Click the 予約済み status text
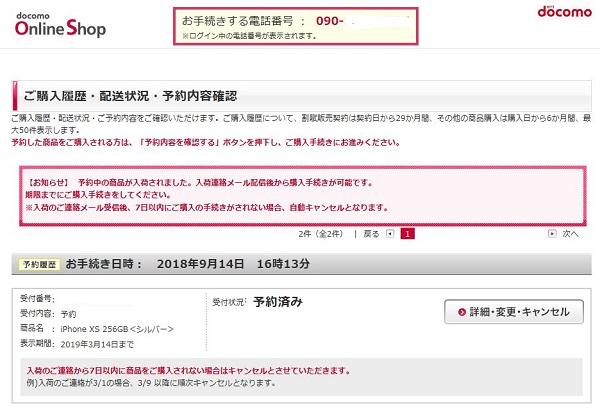Screen dimensions: 600x410 click(x=277, y=301)
